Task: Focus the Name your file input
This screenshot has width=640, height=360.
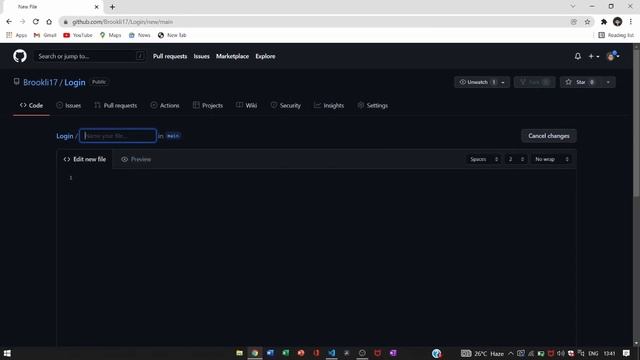Action: pyautogui.click(x=118, y=136)
